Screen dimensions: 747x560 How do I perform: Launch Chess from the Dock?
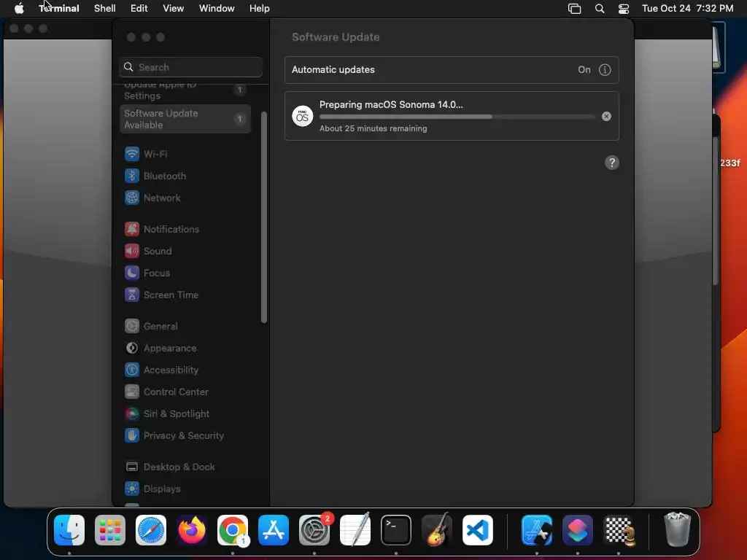[x=619, y=530]
